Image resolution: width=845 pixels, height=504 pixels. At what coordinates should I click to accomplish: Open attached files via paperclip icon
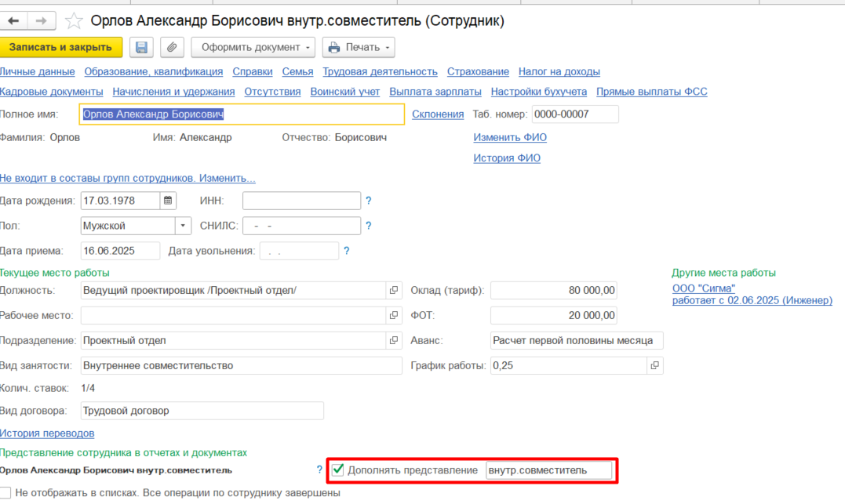172,47
